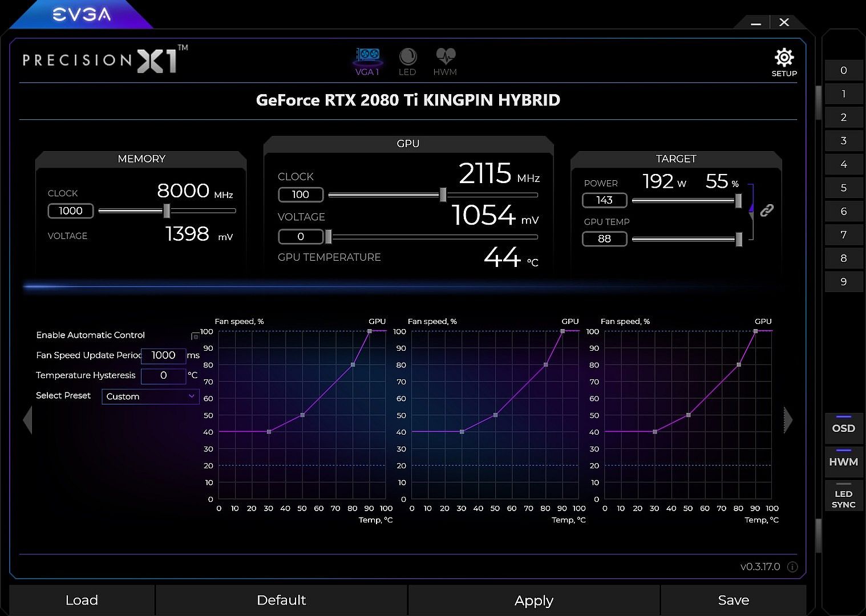
Task: Go to previous panel with left arrow
Action: 27,420
